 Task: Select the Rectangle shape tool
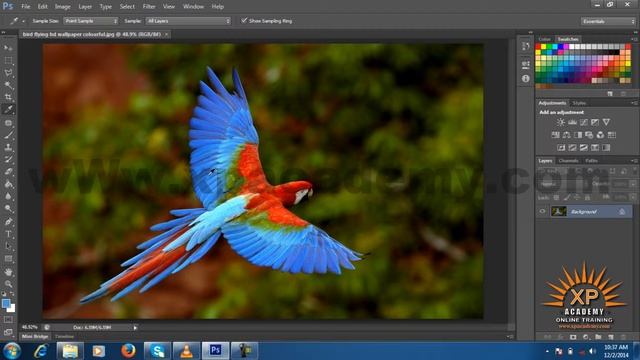pos(8,259)
